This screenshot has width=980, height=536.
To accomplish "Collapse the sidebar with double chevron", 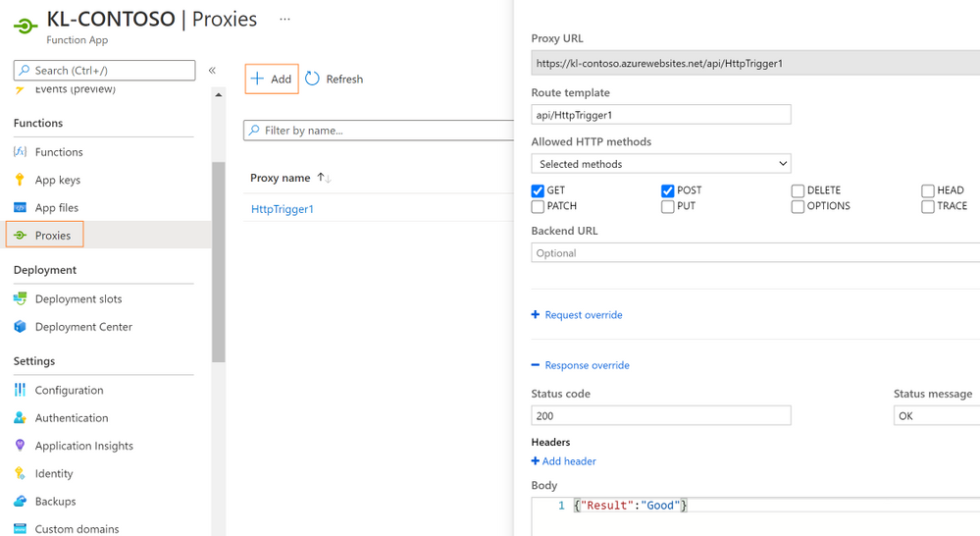I will [212, 70].
